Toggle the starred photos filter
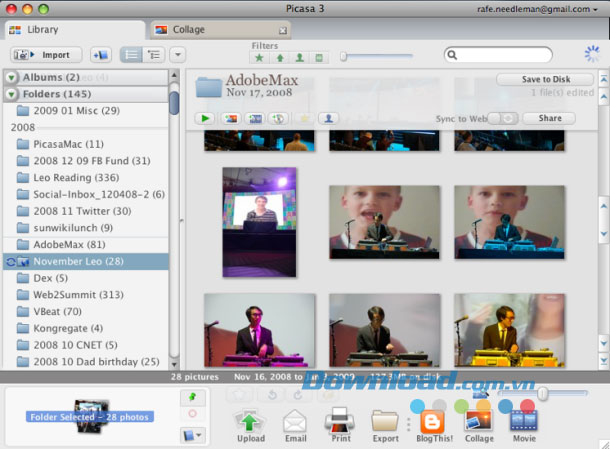610x449 pixels. tap(259, 58)
